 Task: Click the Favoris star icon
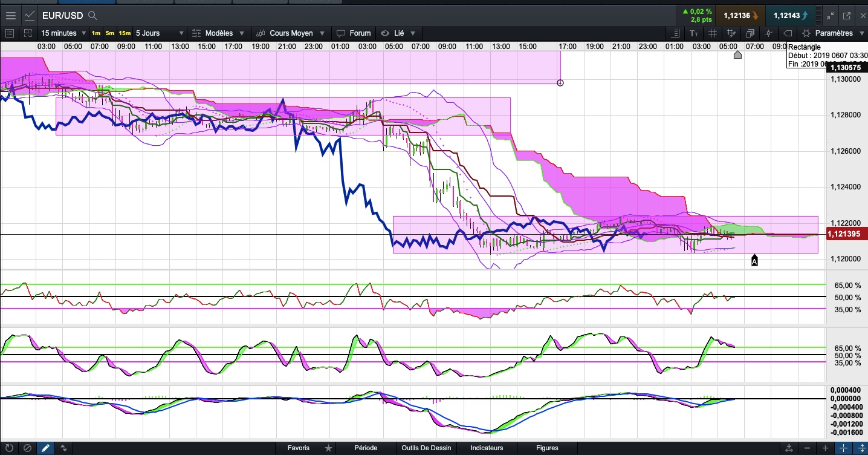[328, 448]
